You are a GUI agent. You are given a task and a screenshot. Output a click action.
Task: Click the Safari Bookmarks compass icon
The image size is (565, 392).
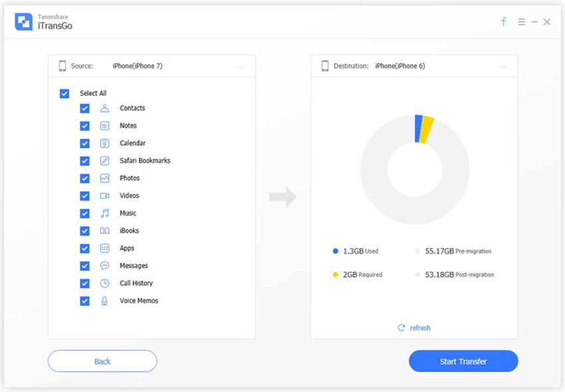pyautogui.click(x=104, y=161)
